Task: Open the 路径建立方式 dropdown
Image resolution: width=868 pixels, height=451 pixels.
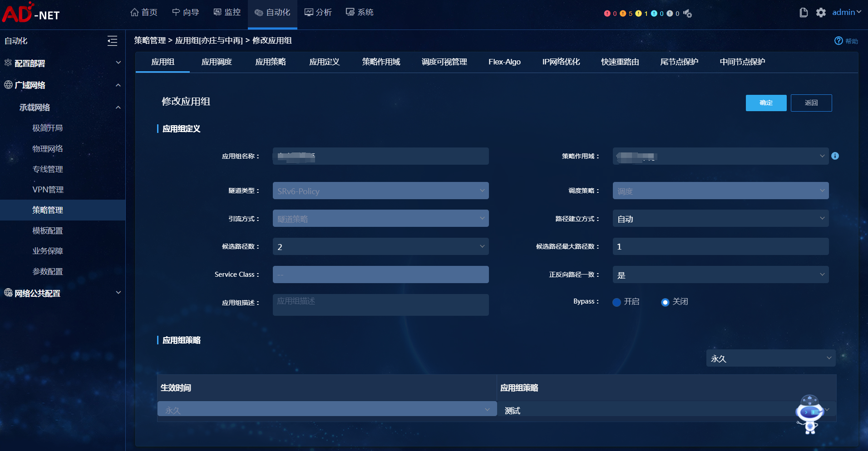Action: click(720, 219)
